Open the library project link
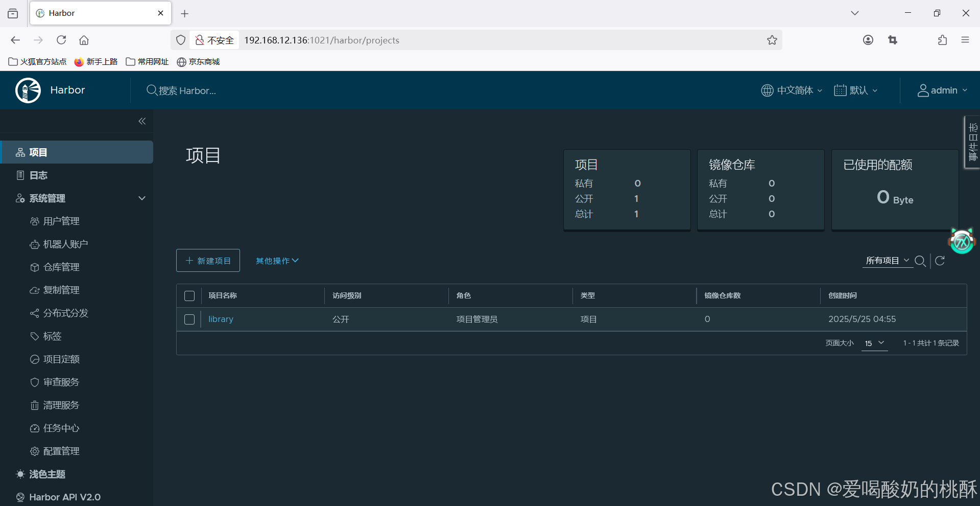 pos(221,319)
